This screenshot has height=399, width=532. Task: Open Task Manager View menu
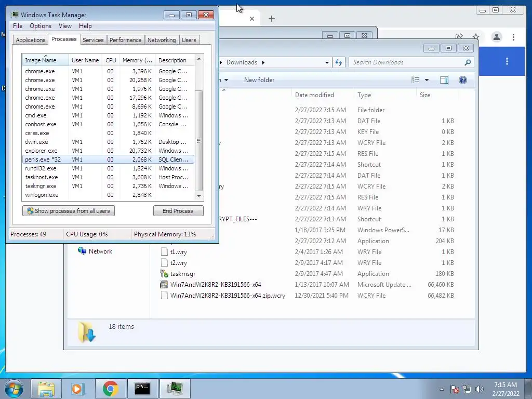pyautogui.click(x=65, y=26)
